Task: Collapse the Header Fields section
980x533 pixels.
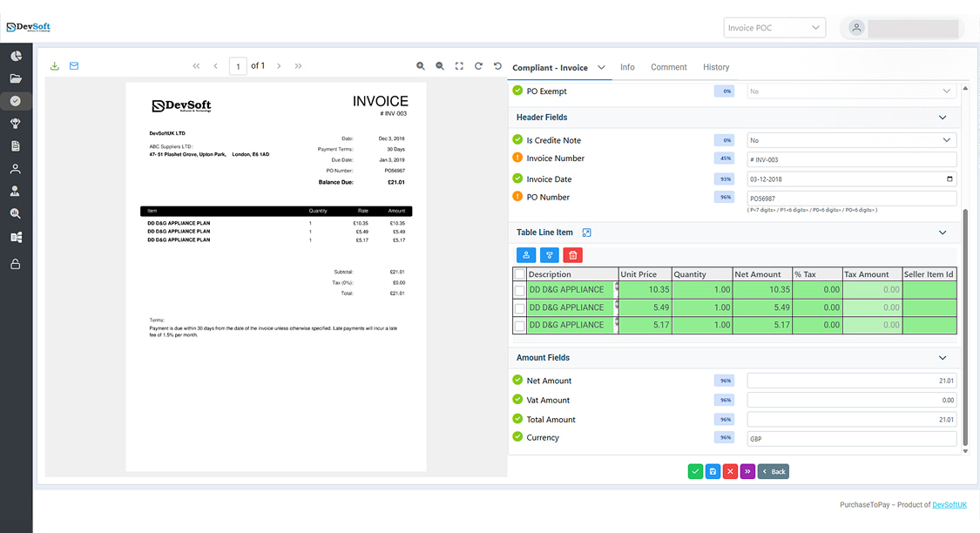Action: [x=942, y=118]
